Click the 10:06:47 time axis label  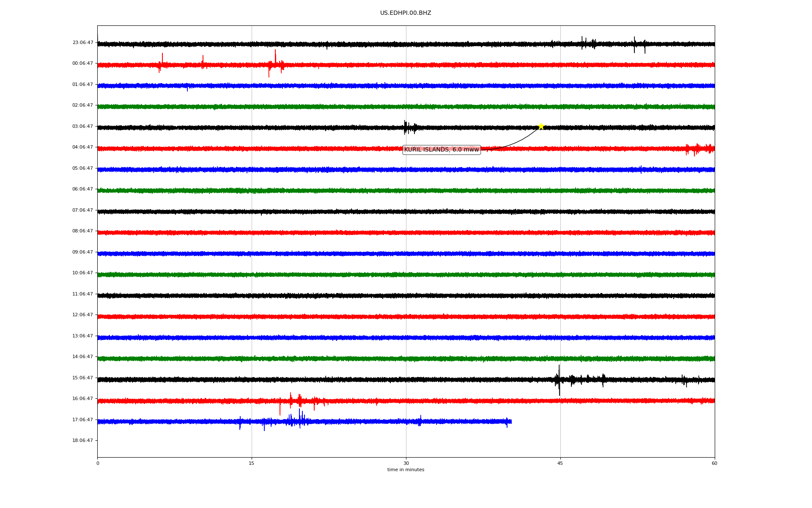pyautogui.click(x=83, y=273)
